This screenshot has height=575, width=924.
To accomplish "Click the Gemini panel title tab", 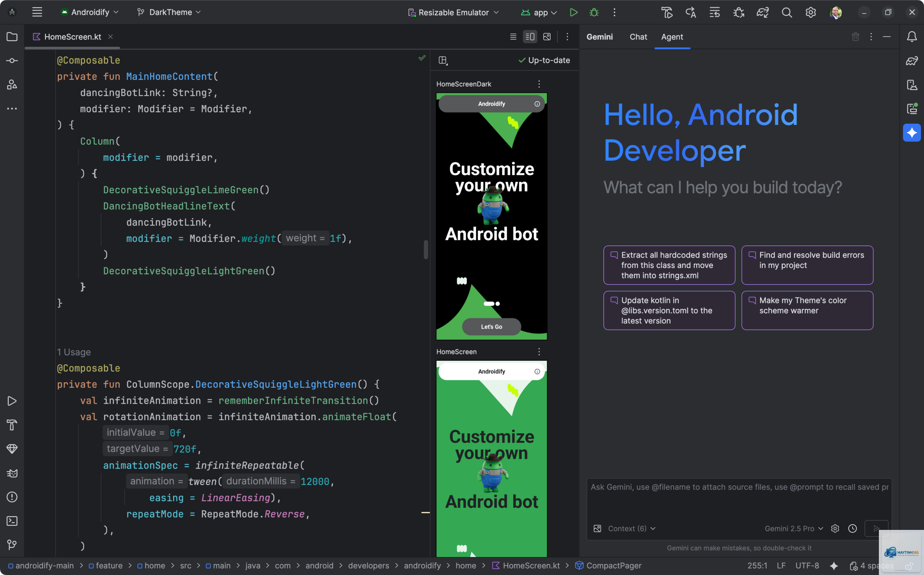I will pos(600,37).
